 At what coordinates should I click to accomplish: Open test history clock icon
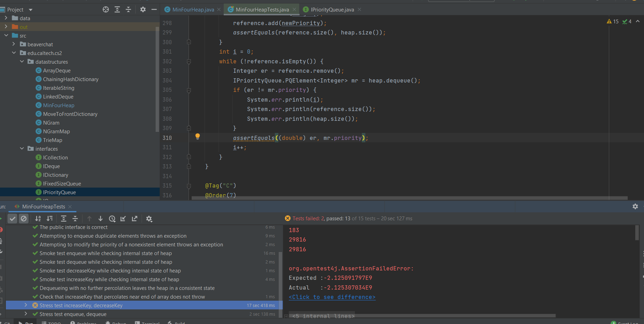(x=112, y=219)
